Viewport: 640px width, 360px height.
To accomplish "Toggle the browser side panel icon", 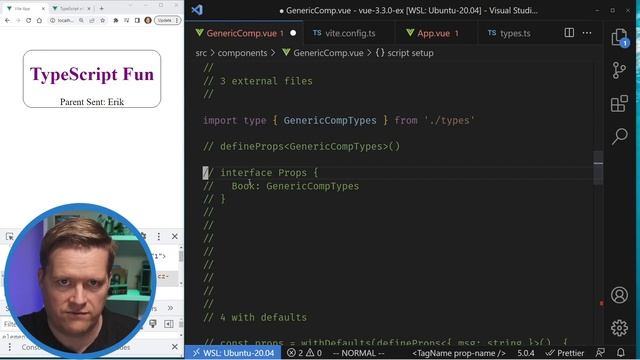I will [137, 20].
